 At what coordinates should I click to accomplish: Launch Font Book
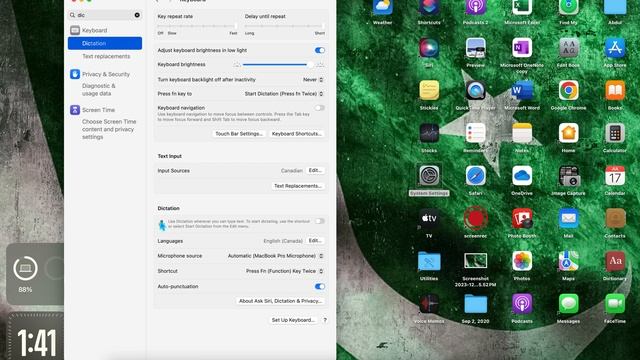pyautogui.click(x=568, y=48)
